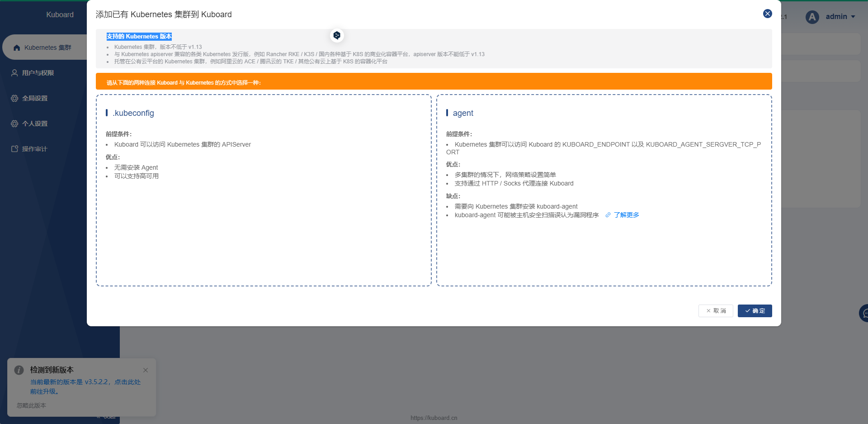Click the info icon in the update notification
Screen dimensions: 868x424
tap(19, 370)
